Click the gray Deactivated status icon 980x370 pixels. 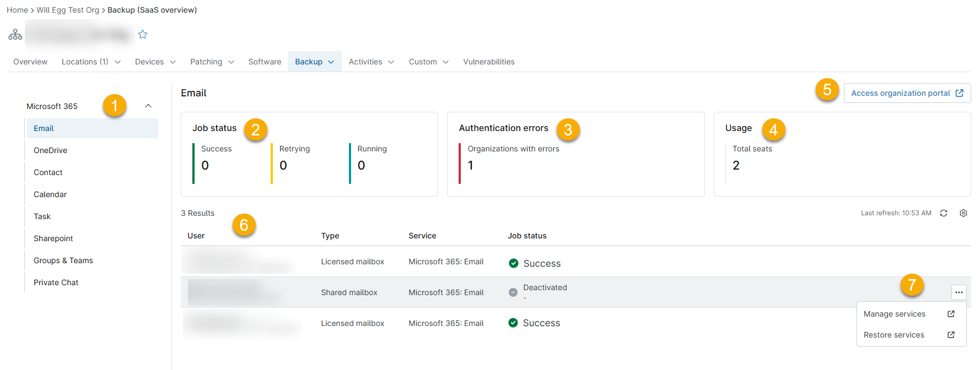tap(513, 292)
